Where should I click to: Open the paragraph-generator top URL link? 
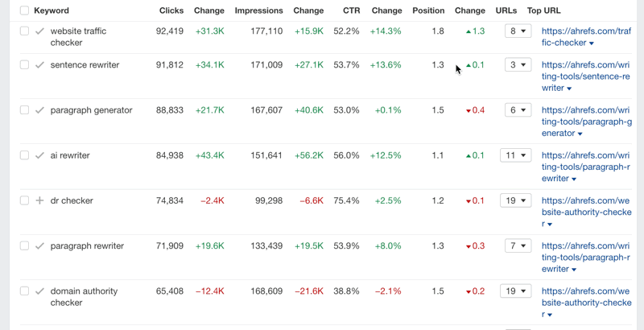click(x=586, y=122)
